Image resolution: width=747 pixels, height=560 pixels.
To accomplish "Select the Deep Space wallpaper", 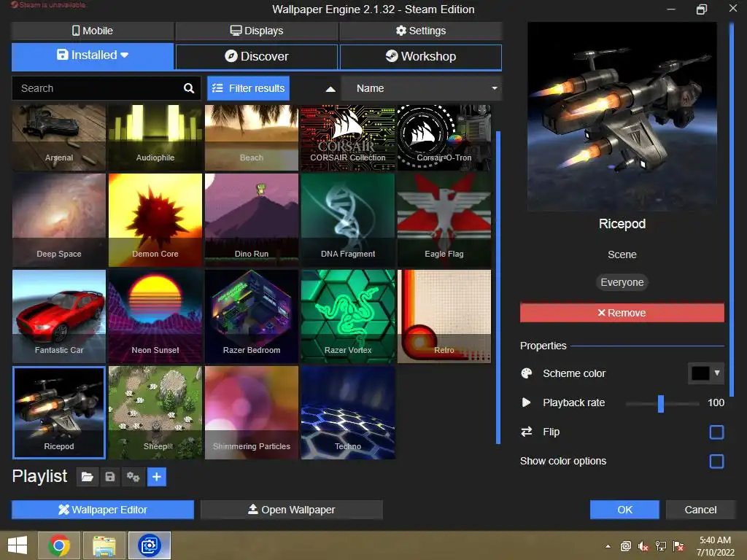I will click(59, 220).
